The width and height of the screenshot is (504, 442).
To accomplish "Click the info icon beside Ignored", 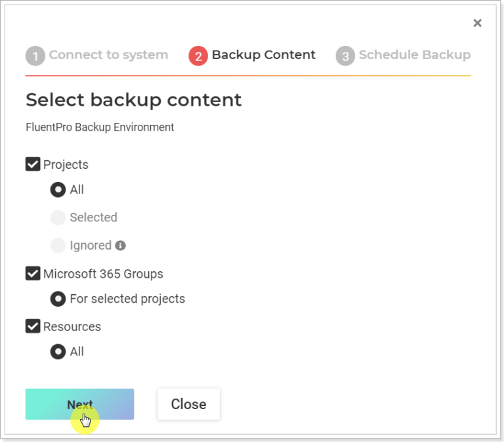I will click(x=120, y=246).
